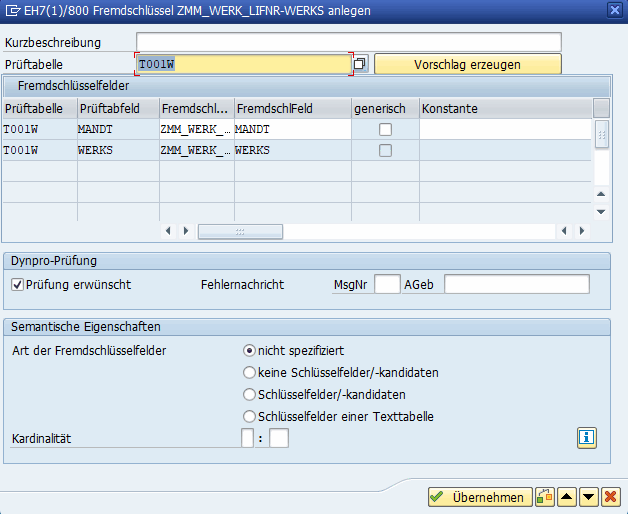Select Schlüsselfelder einer Texttabelle radio option
628x514 pixels.
pos(249,417)
